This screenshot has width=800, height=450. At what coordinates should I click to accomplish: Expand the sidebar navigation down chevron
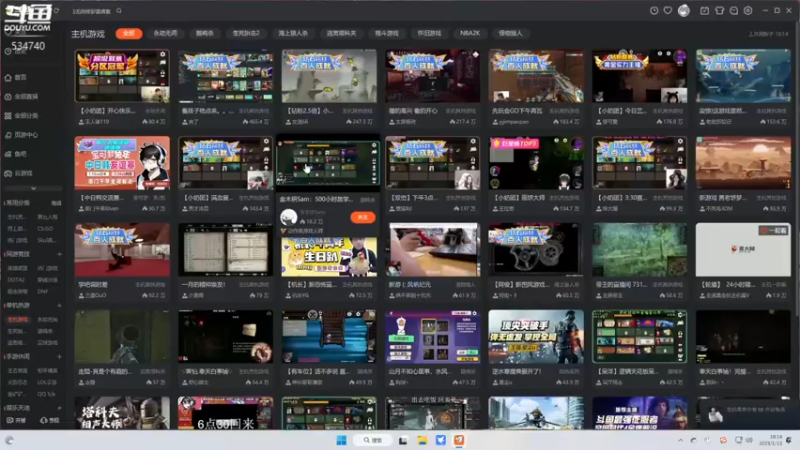tap(33, 188)
